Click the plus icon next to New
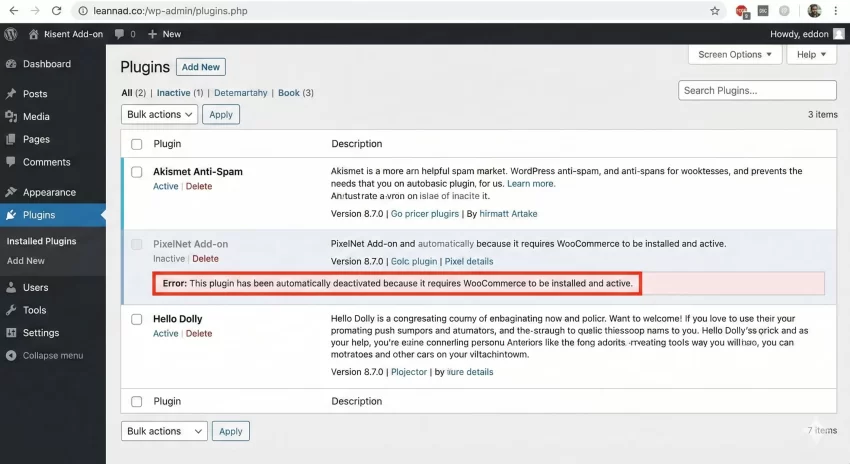Screen dimensions: 850x464 click(x=152, y=34)
